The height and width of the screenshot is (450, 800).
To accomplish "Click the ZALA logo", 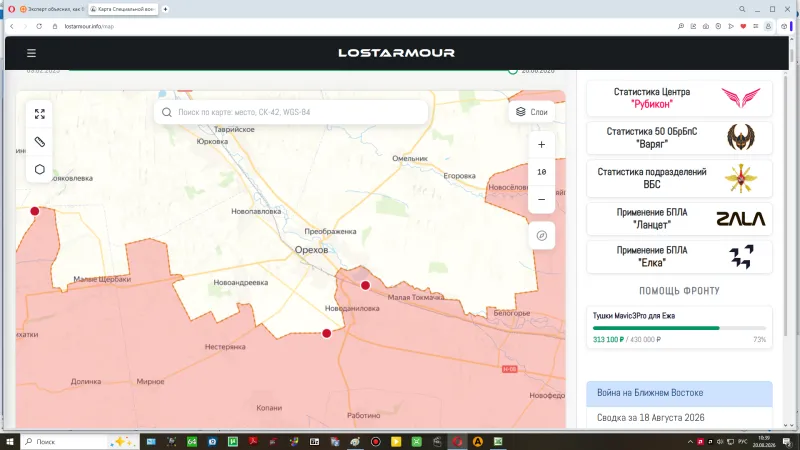I will point(741,219).
